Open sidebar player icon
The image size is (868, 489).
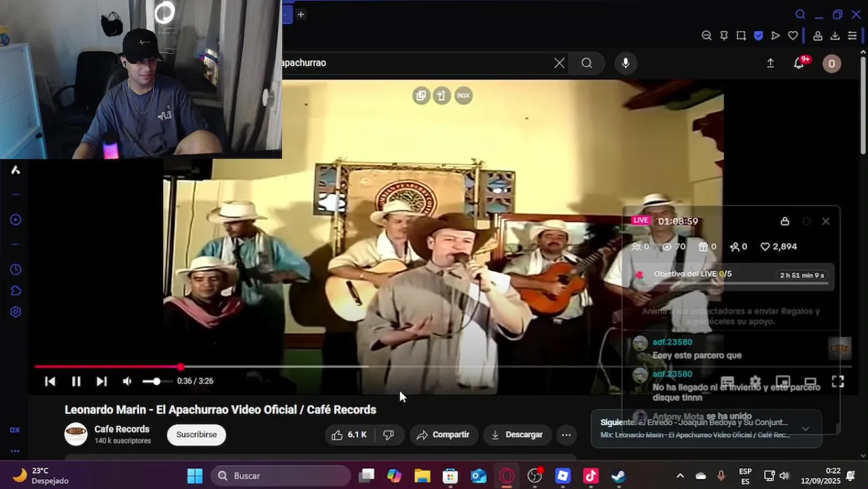[16, 220]
